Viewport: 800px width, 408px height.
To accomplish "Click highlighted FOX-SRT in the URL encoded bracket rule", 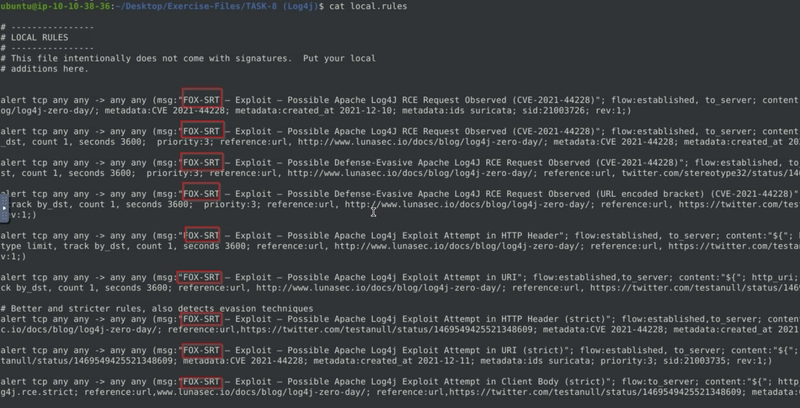I will point(202,194).
